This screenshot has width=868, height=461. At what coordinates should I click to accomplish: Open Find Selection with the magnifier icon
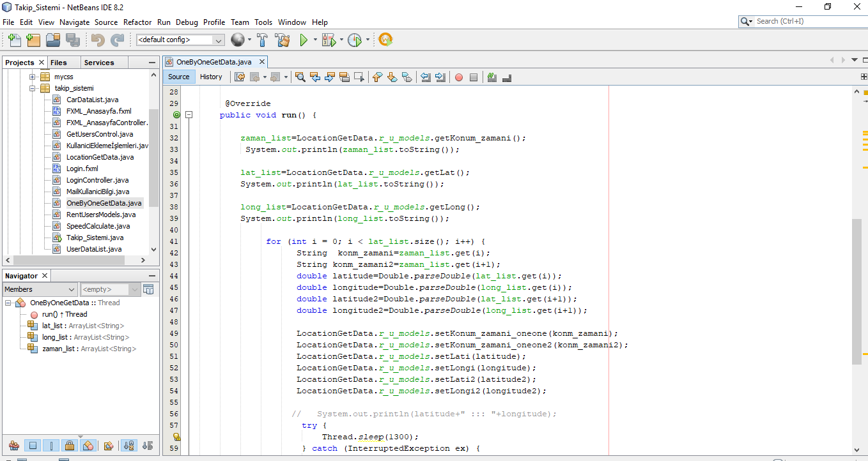click(x=300, y=77)
